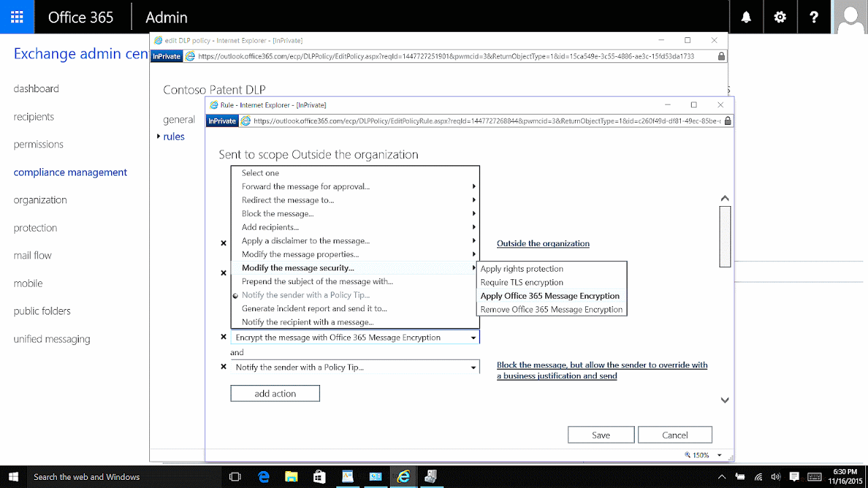
Task: Select Require TLS encryption from the submenu
Action: tap(552, 283)
